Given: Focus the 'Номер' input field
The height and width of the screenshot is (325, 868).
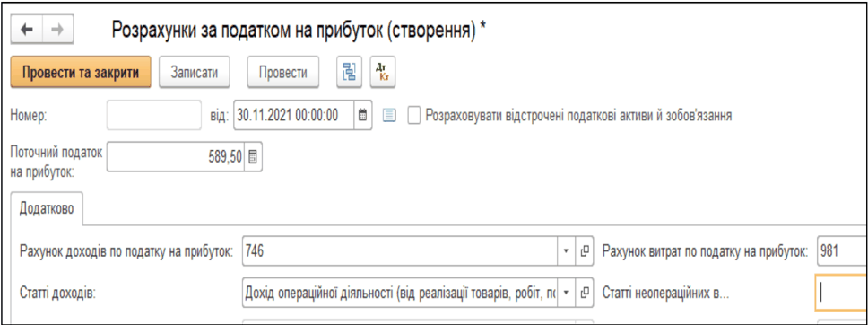Looking at the screenshot, I should point(154,115).
